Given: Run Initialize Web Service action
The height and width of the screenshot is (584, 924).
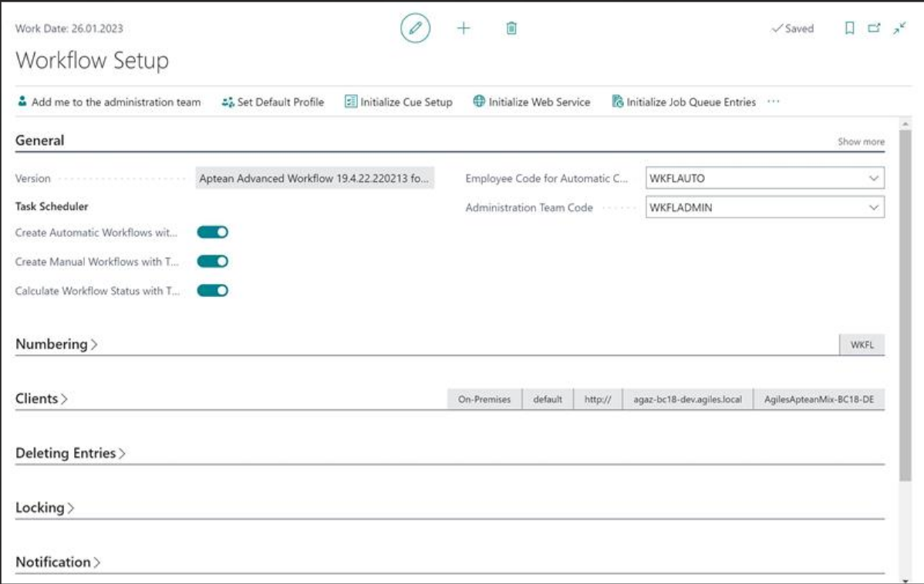Looking at the screenshot, I should [531, 102].
